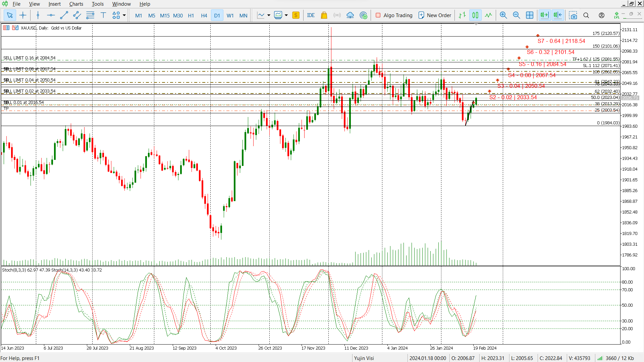This screenshot has width=644, height=362.
Task: Open the Help menu
Action: (x=145, y=4)
